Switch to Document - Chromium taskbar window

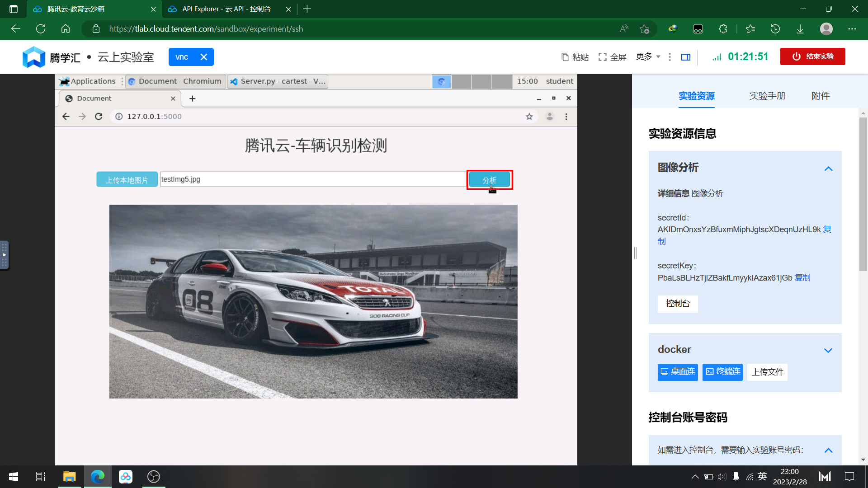pyautogui.click(x=175, y=81)
